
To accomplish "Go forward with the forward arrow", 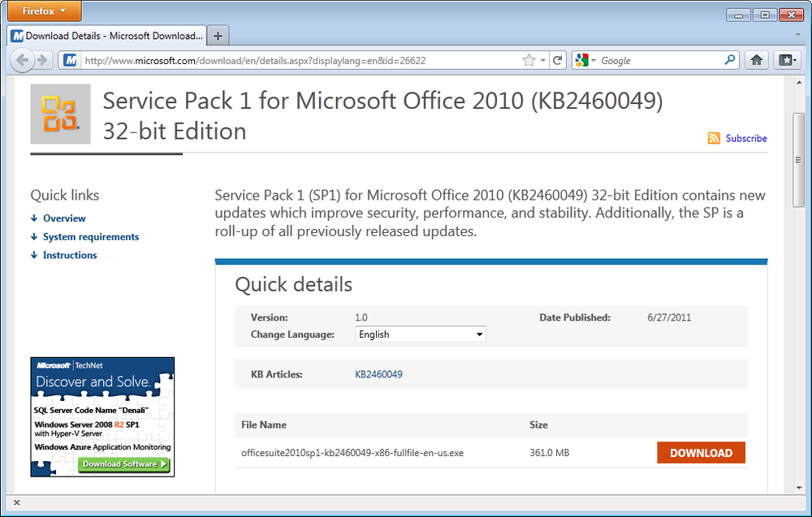I will point(42,61).
